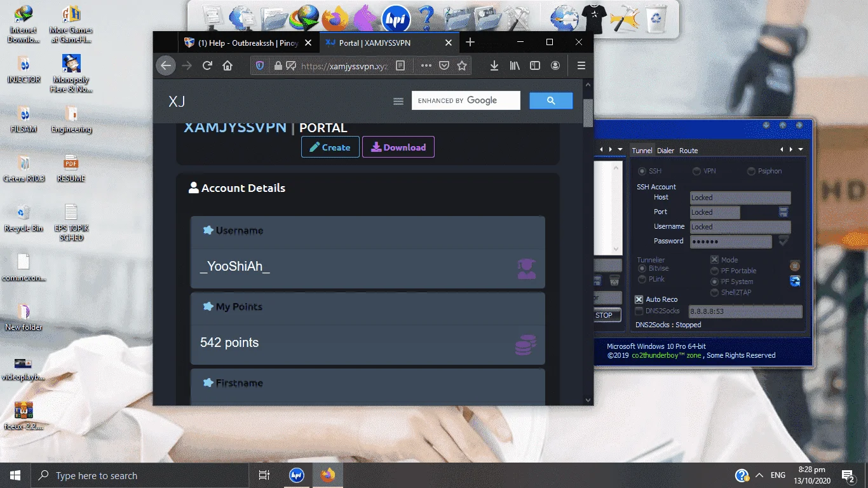Image resolution: width=868 pixels, height=488 pixels.
Task: Click the DNS address field 8.8.8.8:53
Action: pyautogui.click(x=746, y=311)
